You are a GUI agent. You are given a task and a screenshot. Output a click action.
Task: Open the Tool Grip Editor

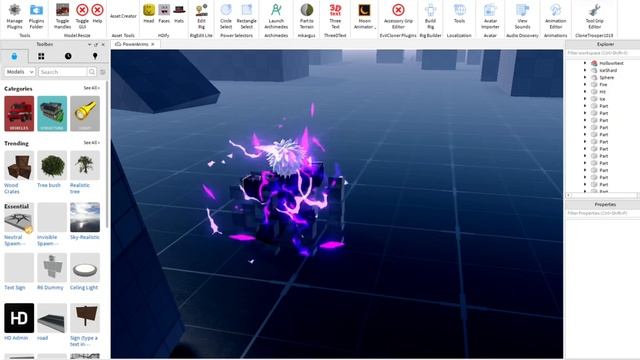(x=594, y=16)
